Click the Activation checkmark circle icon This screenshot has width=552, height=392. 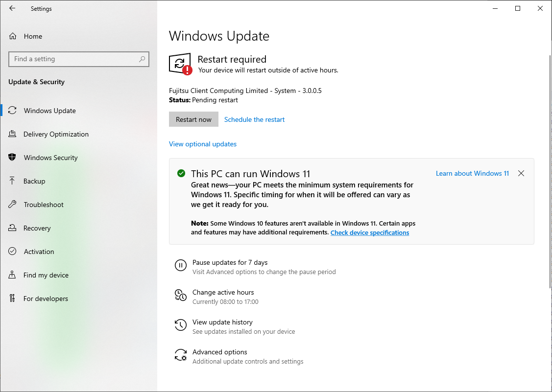pyautogui.click(x=12, y=251)
